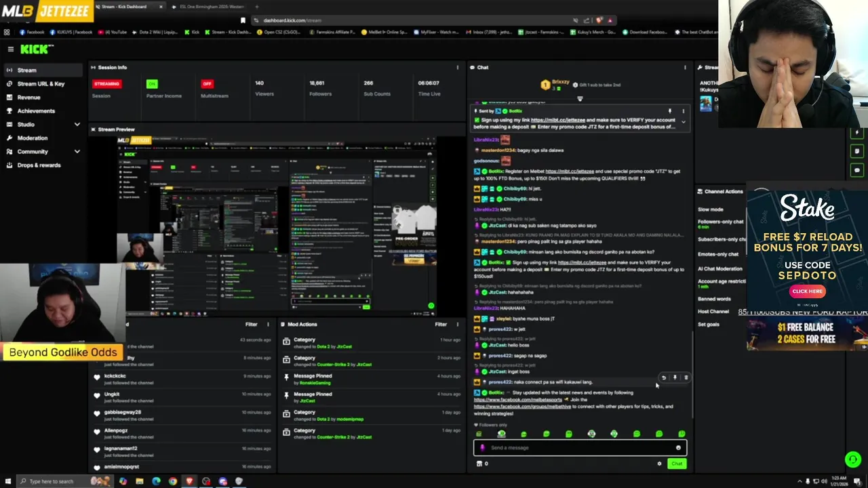This screenshot has height=488, width=868.
Task: Click the note icon on right edge
Action: [857, 151]
